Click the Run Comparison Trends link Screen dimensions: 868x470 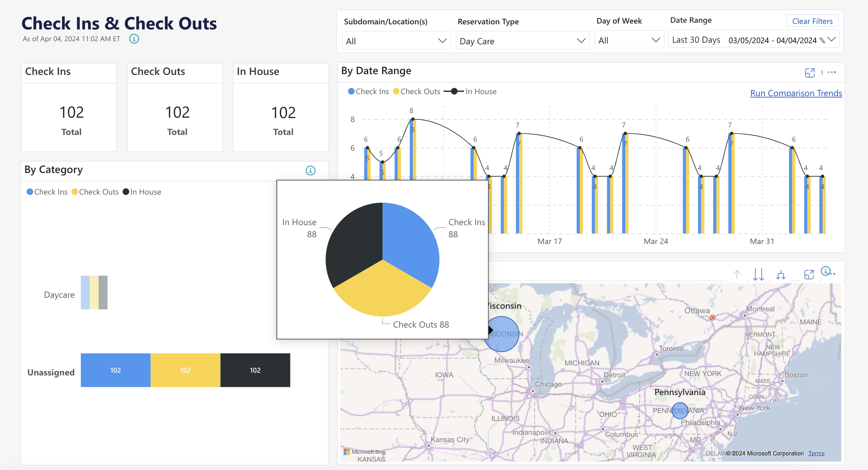click(x=795, y=93)
